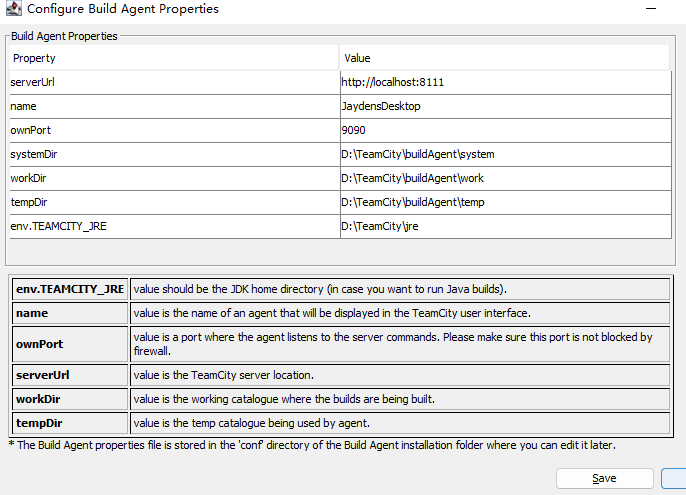Select the Value column header
The image size is (686, 495).
click(504, 58)
